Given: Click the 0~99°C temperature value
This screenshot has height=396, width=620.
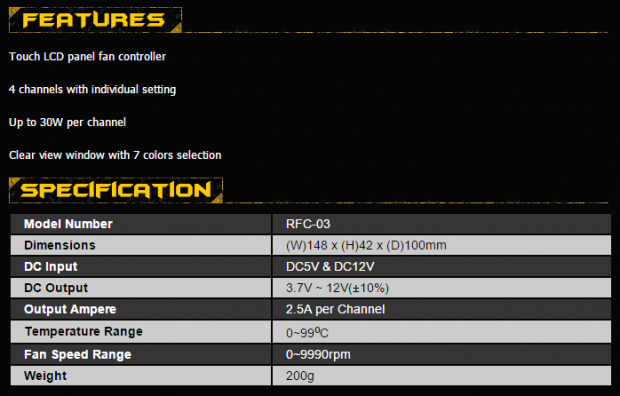Looking at the screenshot, I should click(307, 332).
